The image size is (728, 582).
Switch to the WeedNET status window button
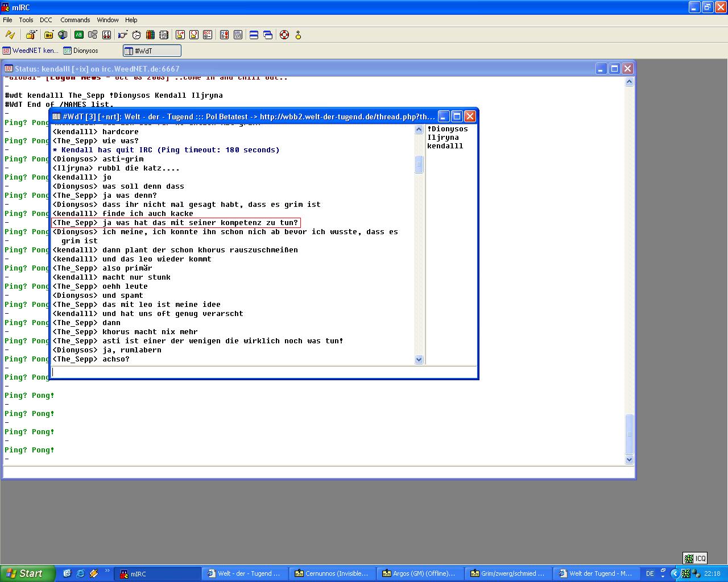(x=31, y=51)
